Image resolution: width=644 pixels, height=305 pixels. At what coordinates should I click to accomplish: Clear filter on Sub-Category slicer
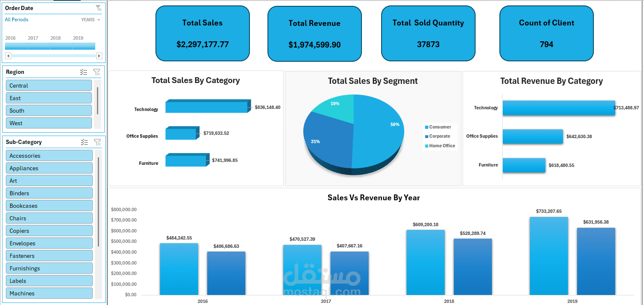pos(97,142)
